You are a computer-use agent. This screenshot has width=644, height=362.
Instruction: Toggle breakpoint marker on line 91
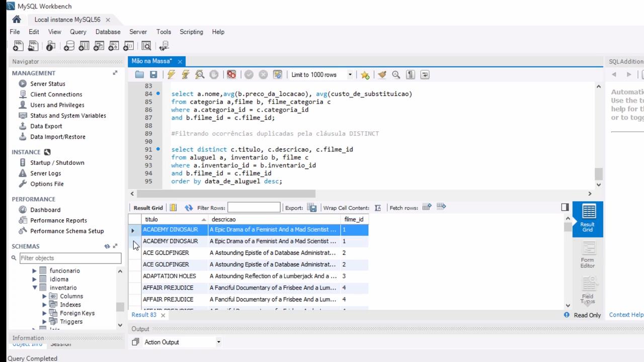point(158,149)
